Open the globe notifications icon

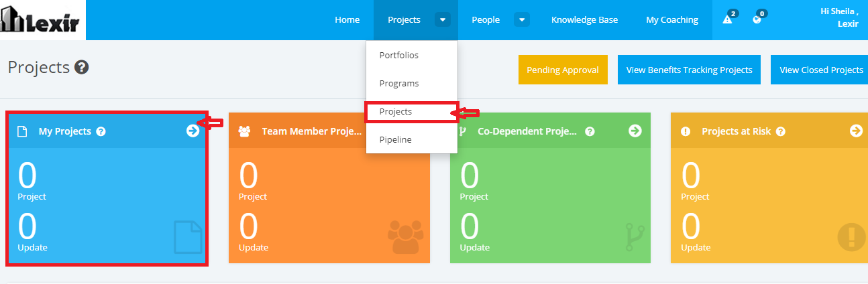click(757, 19)
